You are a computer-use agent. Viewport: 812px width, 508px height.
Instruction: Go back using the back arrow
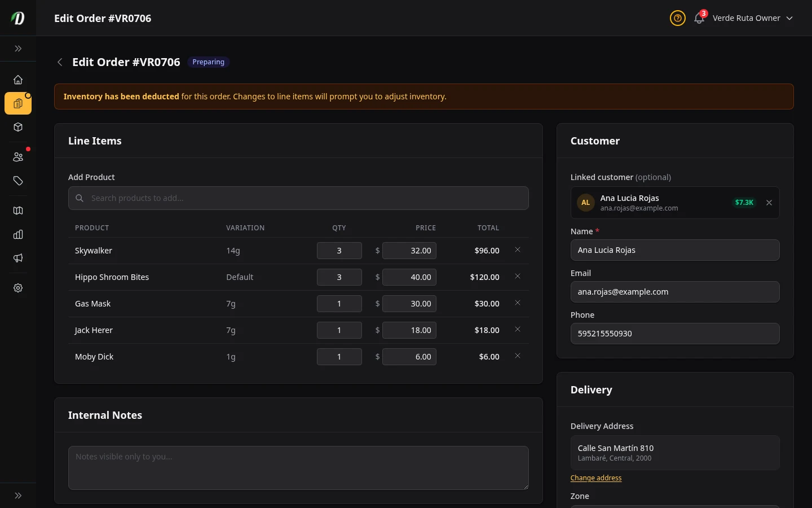click(60, 62)
